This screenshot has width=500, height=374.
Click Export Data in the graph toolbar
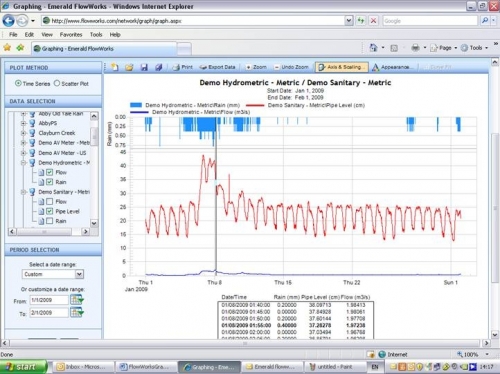pyautogui.click(x=217, y=67)
